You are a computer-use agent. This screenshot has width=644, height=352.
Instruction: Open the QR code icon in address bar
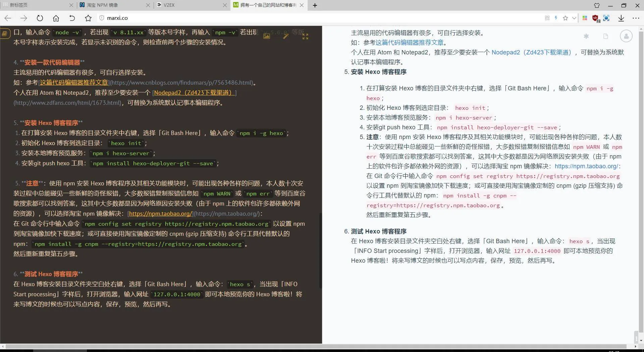point(547,18)
